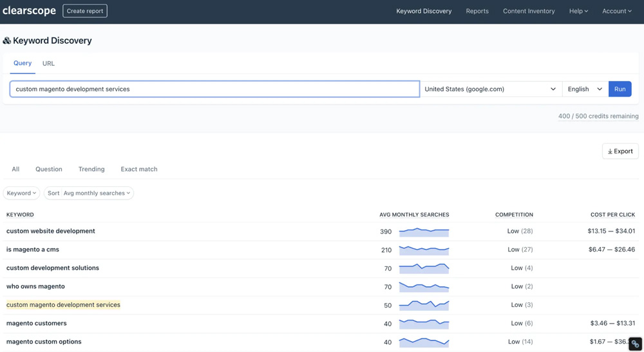Click the Create report button
This screenshot has width=644, height=352.
click(x=85, y=11)
